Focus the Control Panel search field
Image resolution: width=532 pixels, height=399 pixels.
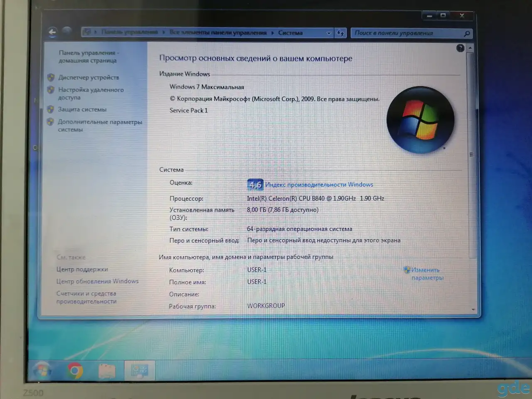click(x=411, y=33)
